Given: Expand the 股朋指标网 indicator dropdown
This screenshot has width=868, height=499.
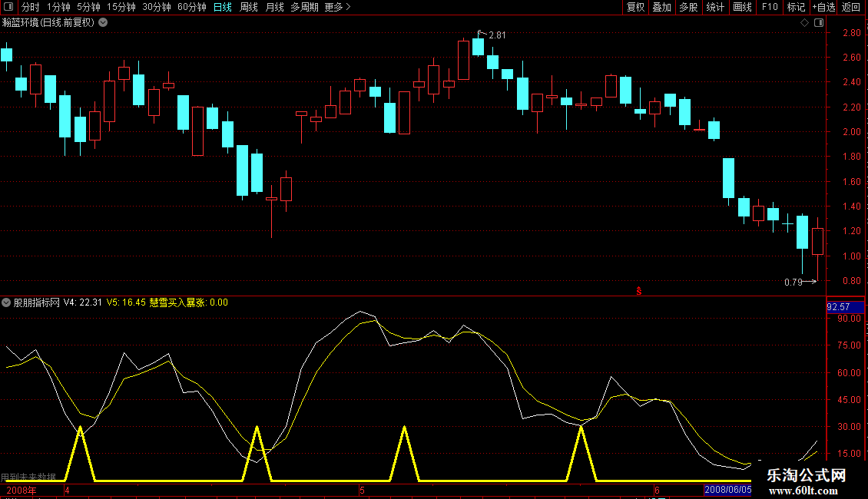Looking at the screenshot, I should (x=6, y=302).
